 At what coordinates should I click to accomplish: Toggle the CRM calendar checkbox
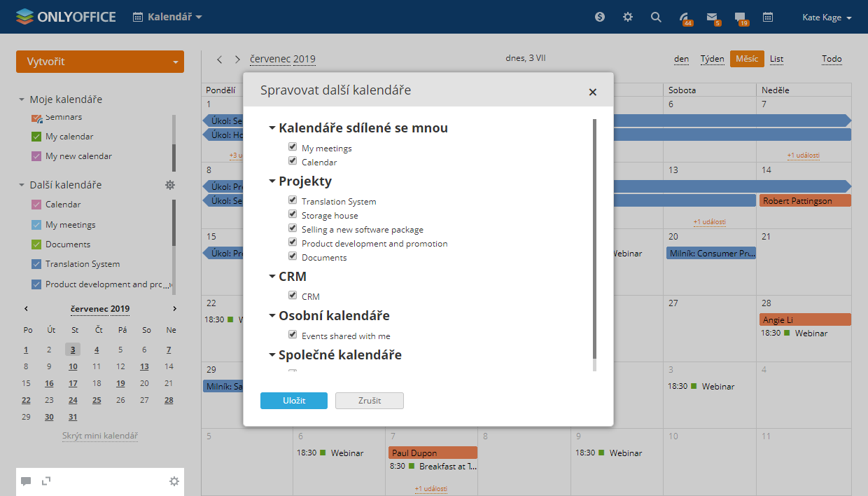point(293,296)
